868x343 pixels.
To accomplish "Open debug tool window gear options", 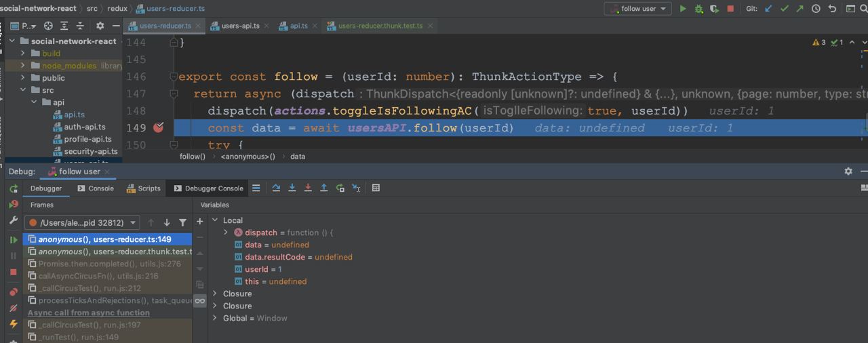I will (848, 171).
